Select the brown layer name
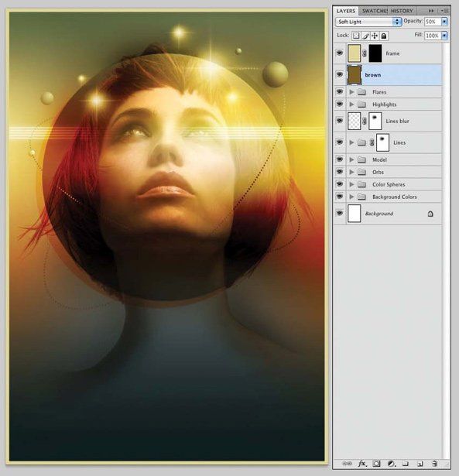Screen dimensions: 459x476 [x=373, y=75]
